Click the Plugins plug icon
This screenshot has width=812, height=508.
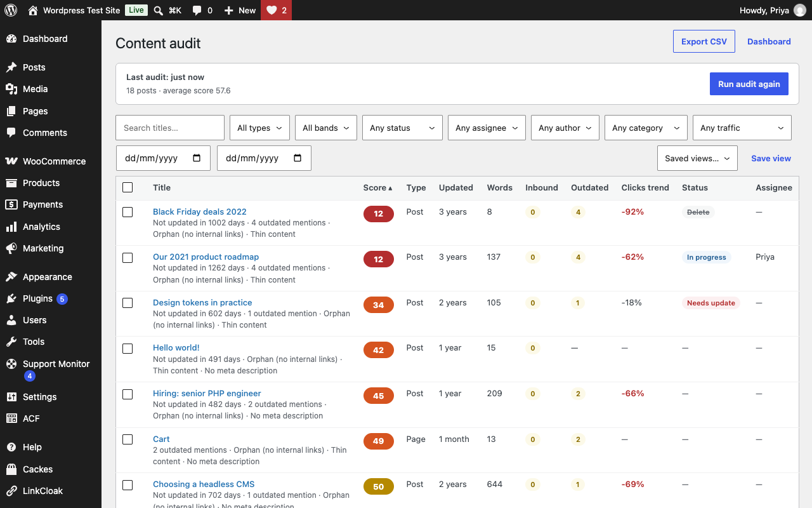tap(11, 298)
